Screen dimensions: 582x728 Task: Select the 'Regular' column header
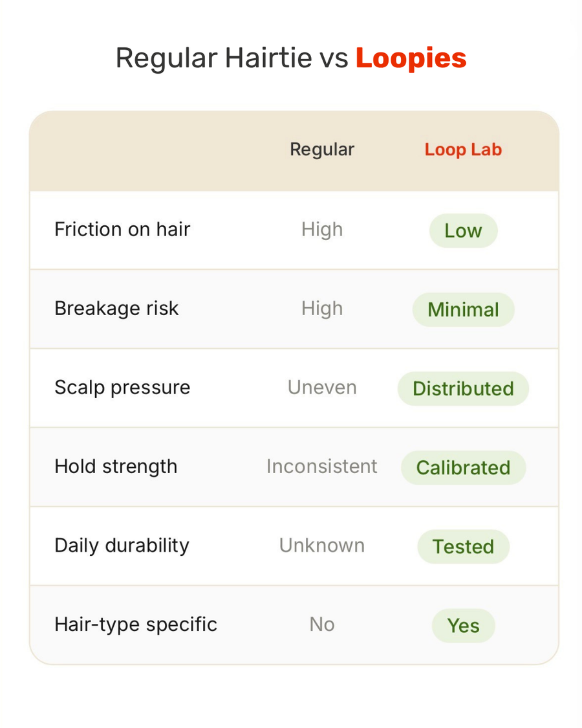coord(322,150)
